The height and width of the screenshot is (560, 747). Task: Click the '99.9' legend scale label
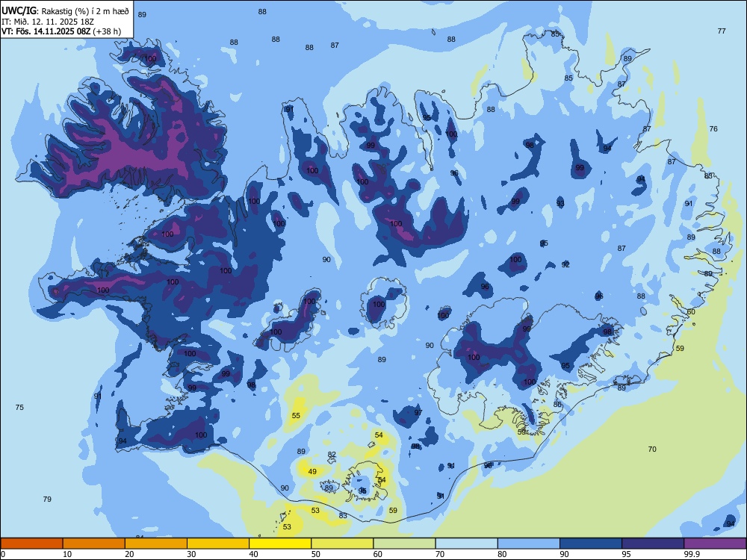pyautogui.click(x=691, y=554)
